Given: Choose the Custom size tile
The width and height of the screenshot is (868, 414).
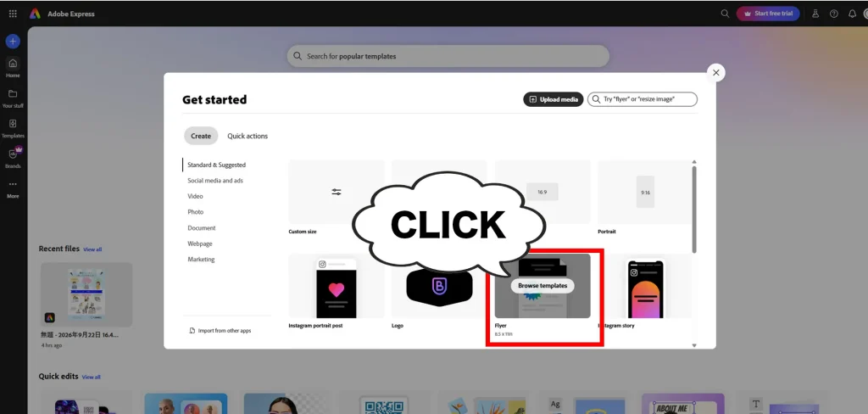Looking at the screenshot, I should tap(336, 192).
